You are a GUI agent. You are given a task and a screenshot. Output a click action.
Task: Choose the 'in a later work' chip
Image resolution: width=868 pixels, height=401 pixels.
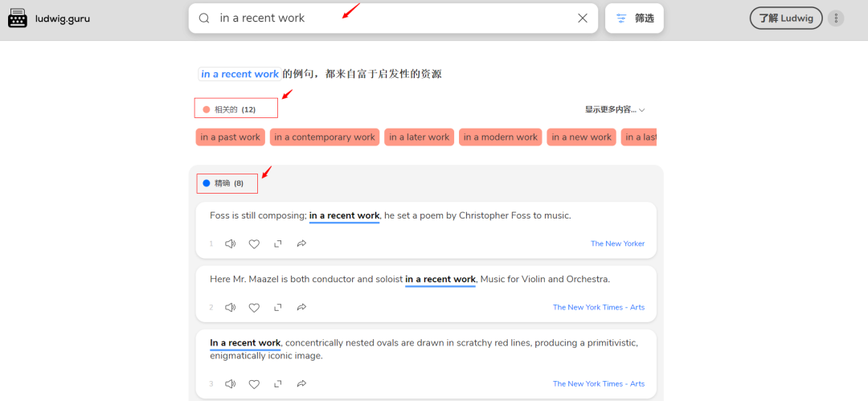(x=419, y=137)
